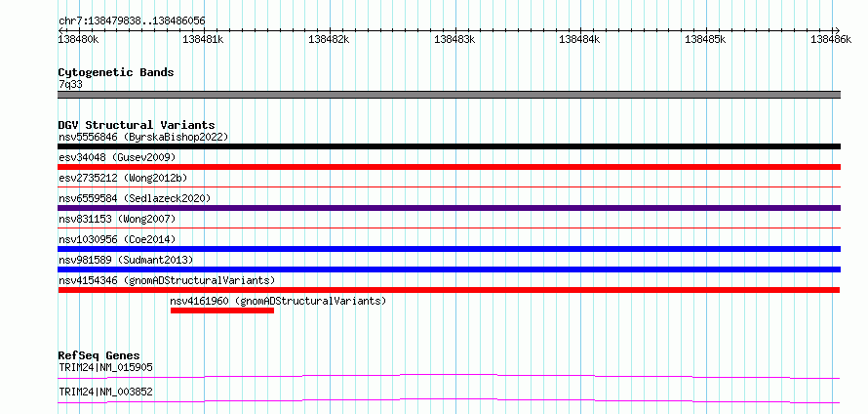Open variant nsv831153 (Wong2007) label

coord(117,219)
